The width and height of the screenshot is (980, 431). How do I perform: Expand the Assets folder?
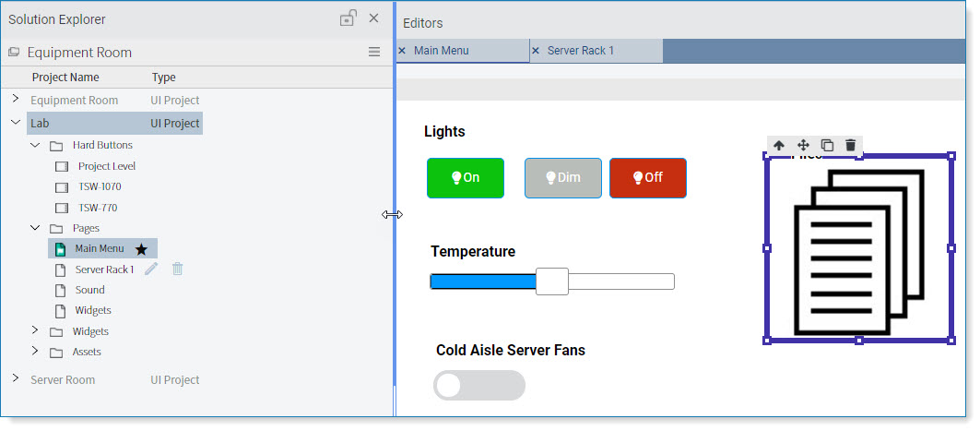click(x=35, y=351)
